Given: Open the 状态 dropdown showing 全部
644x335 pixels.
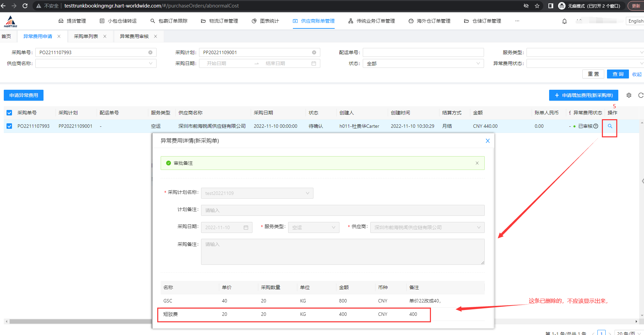Looking at the screenshot, I should [x=423, y=63].
